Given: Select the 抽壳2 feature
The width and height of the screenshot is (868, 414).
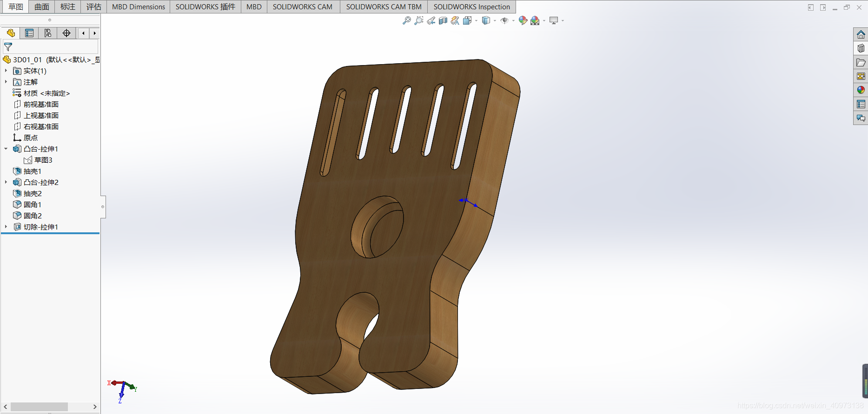Looking at the screenshot, I should click(27, 193).
